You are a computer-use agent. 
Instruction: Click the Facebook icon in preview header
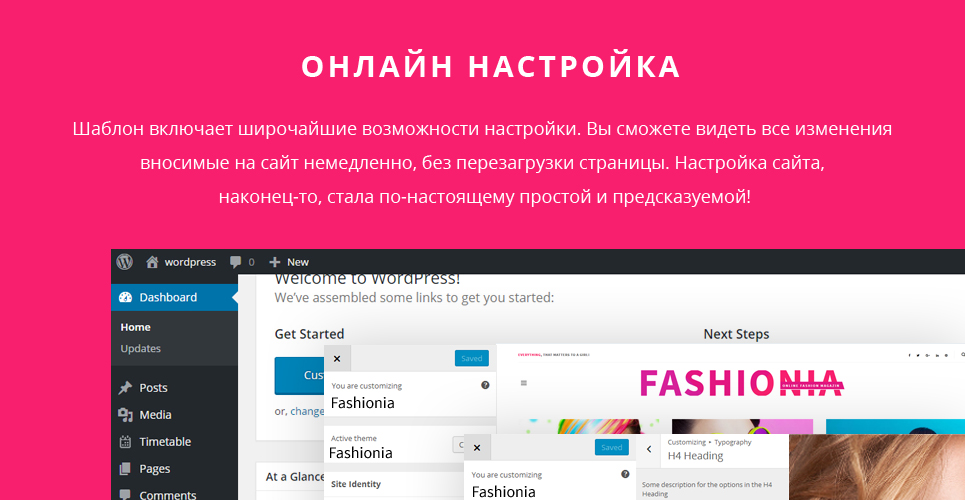[x=909, y=355]
